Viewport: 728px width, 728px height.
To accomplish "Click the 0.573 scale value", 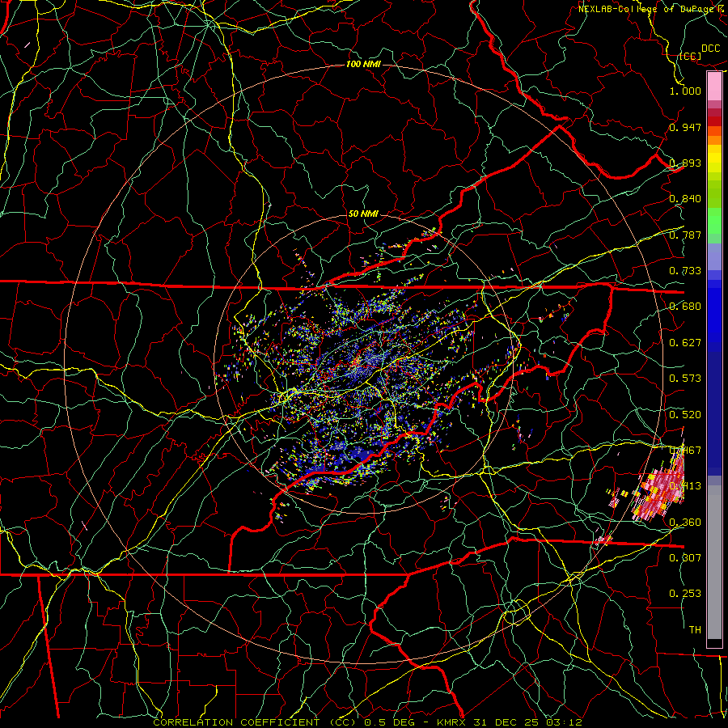I will 685,379.
